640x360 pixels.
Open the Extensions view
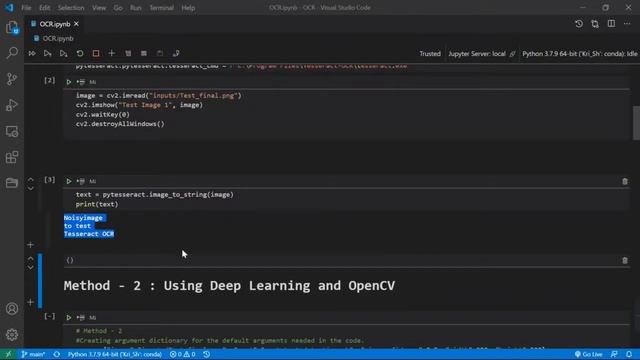coord(12,157)
